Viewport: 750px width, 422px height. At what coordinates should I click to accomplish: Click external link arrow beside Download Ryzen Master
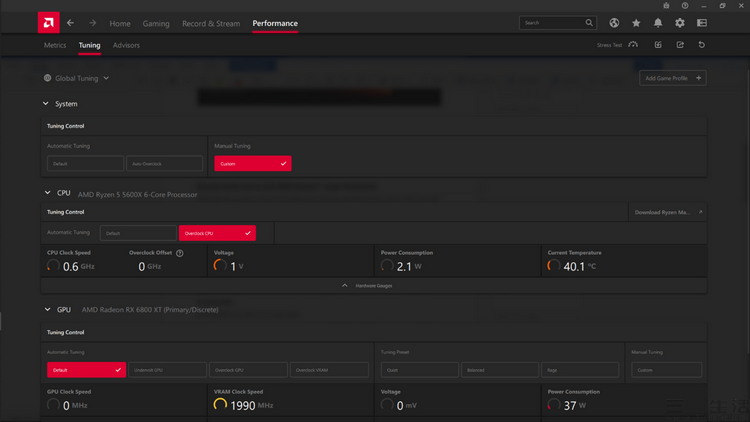coord(701,212)
